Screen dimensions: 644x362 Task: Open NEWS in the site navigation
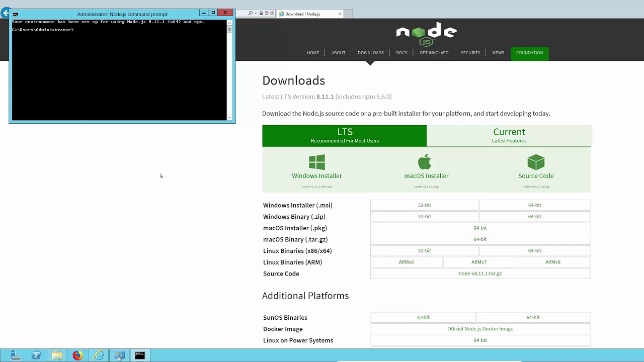498,53
